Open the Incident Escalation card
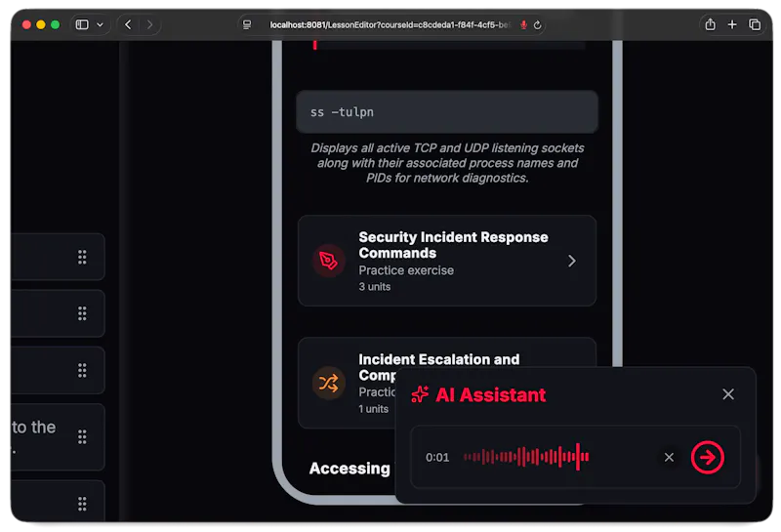 (447, 383)
